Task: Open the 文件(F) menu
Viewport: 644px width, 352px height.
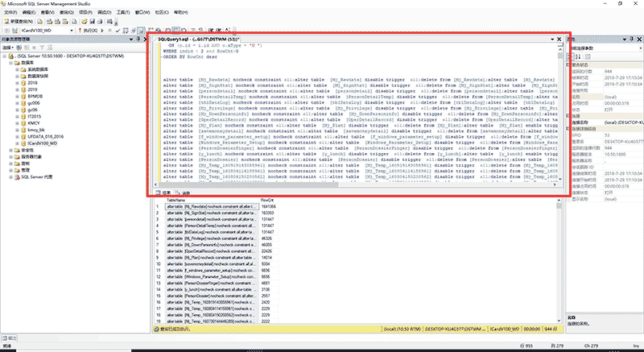Action: point(10,12)
